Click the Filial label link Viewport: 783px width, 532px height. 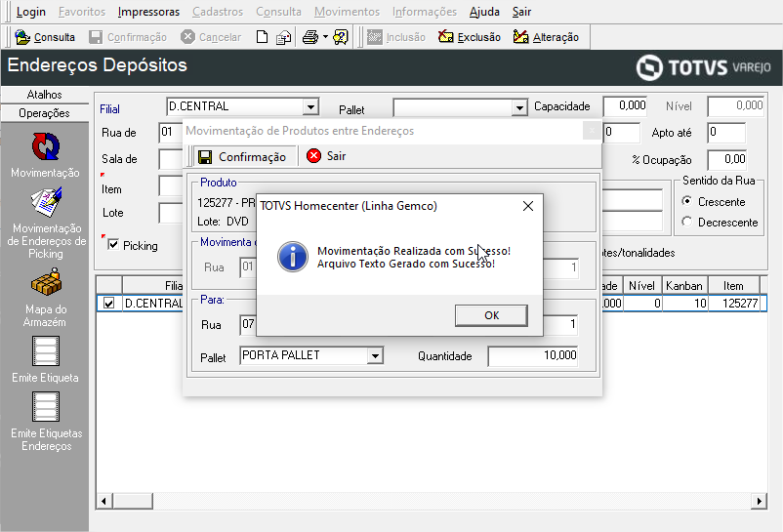click(x=110, y=109)
